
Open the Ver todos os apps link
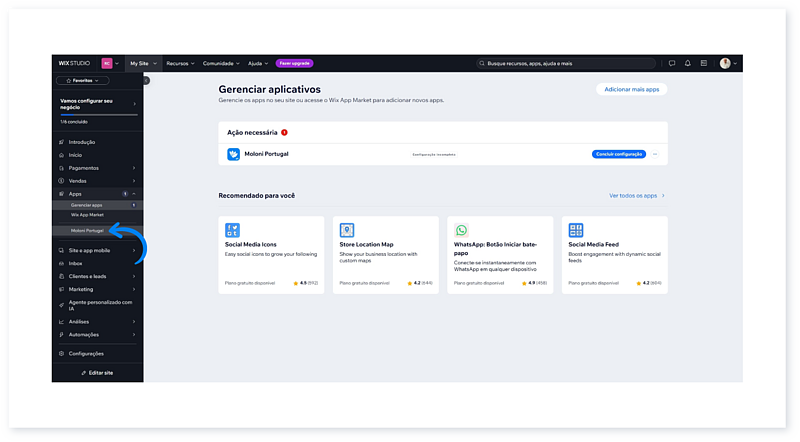pos(636,196)
